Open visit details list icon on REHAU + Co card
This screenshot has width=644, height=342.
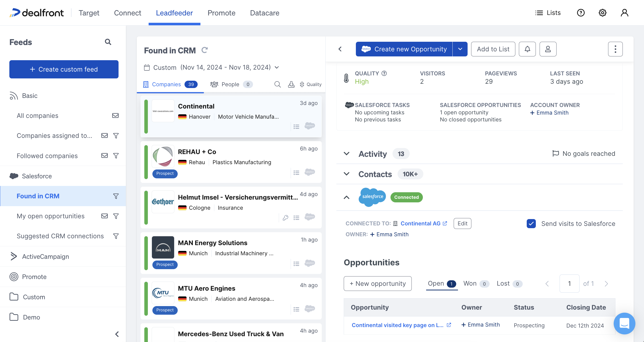click(x=296, y=172)
